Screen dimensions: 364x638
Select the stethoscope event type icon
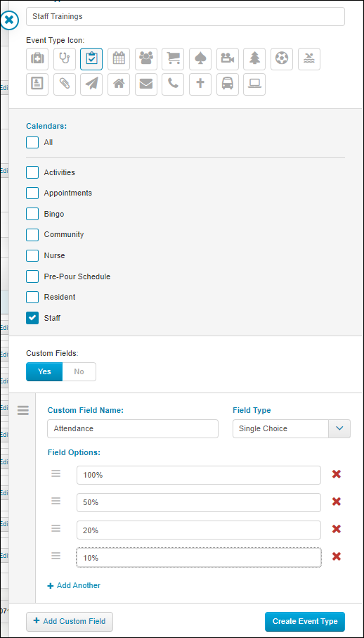click(64, 59)
